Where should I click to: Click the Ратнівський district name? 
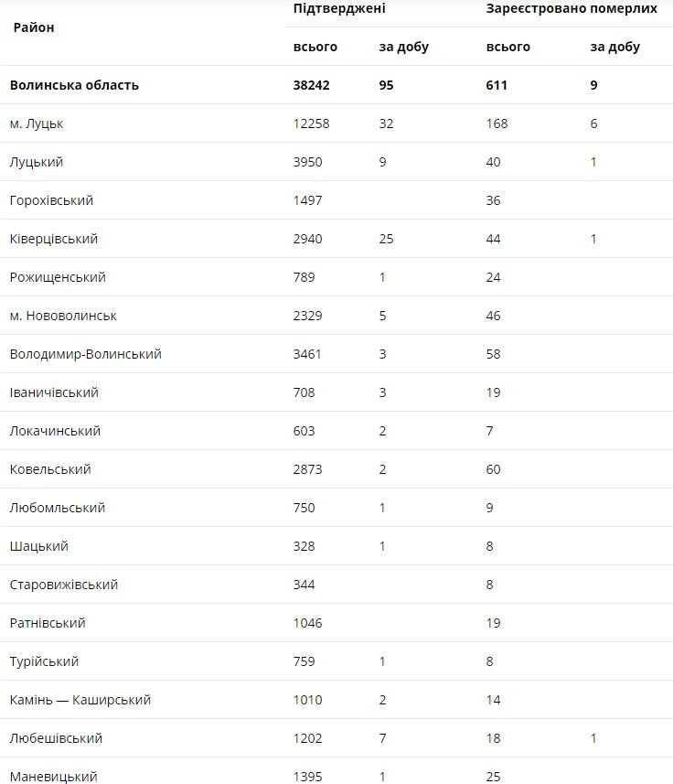click(x=48, y=623)
